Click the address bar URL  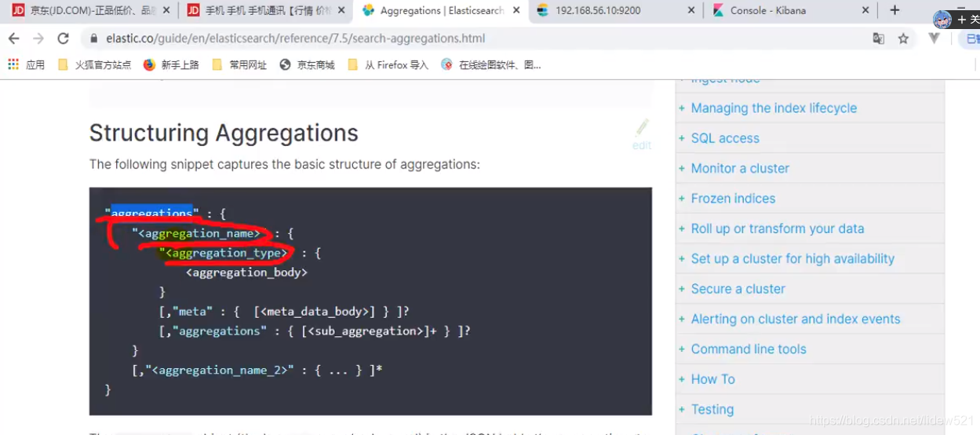pyautogui.click(x=296, y=38)
